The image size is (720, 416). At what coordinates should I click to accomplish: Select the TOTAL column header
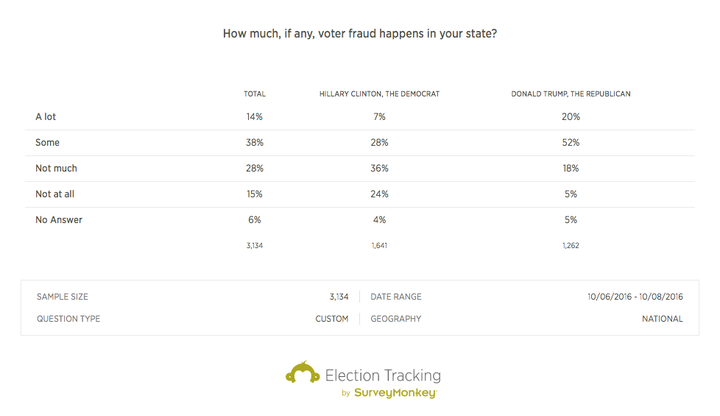click(x=254, y=94)
